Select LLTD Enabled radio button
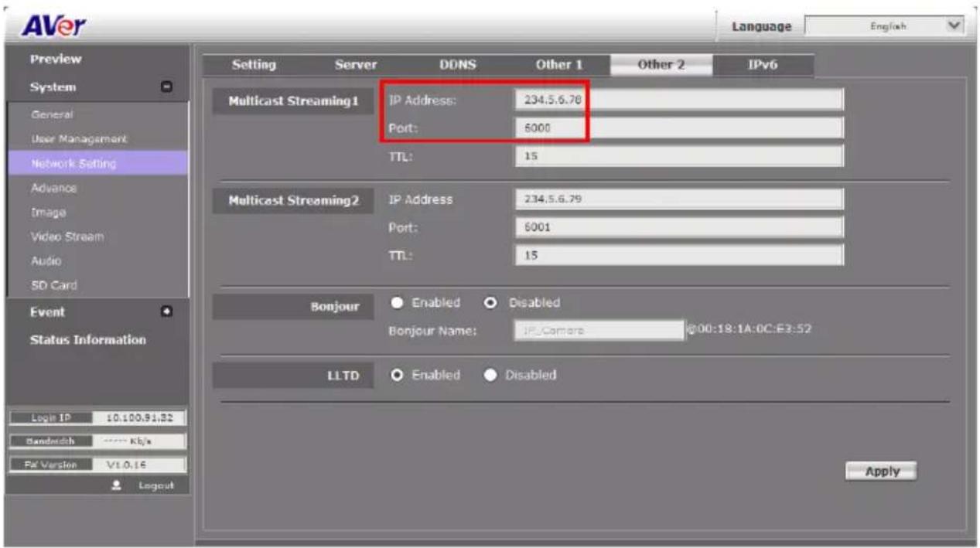980x548 pixels. 397,376
